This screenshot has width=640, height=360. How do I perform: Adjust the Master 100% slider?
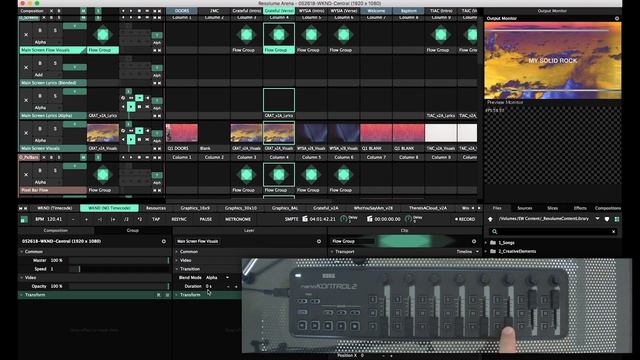click(x=119, y=260)
